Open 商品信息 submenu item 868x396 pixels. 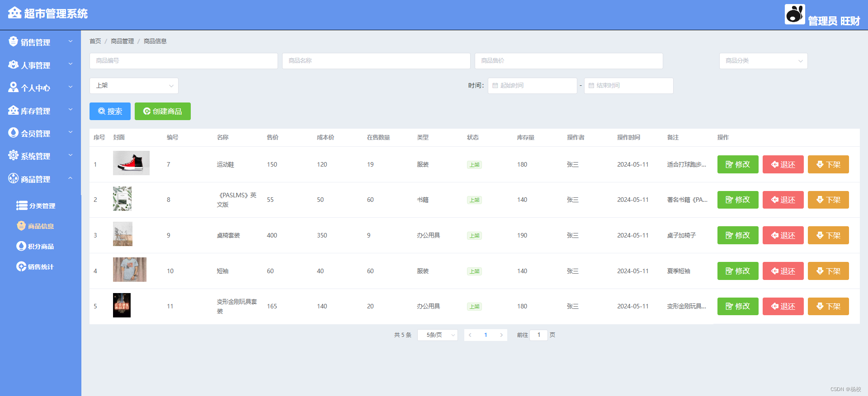[x=41, y=226]
